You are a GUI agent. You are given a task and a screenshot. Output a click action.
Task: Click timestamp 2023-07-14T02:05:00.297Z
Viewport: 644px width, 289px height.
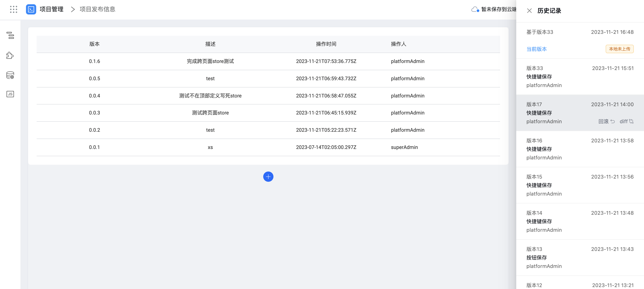(x=326, y=147)
